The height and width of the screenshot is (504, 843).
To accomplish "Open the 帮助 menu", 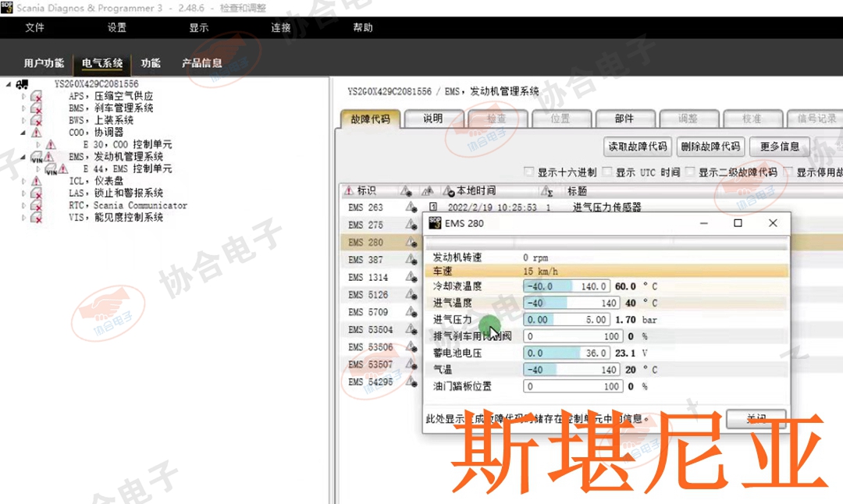I will click(x=363, y=27).
